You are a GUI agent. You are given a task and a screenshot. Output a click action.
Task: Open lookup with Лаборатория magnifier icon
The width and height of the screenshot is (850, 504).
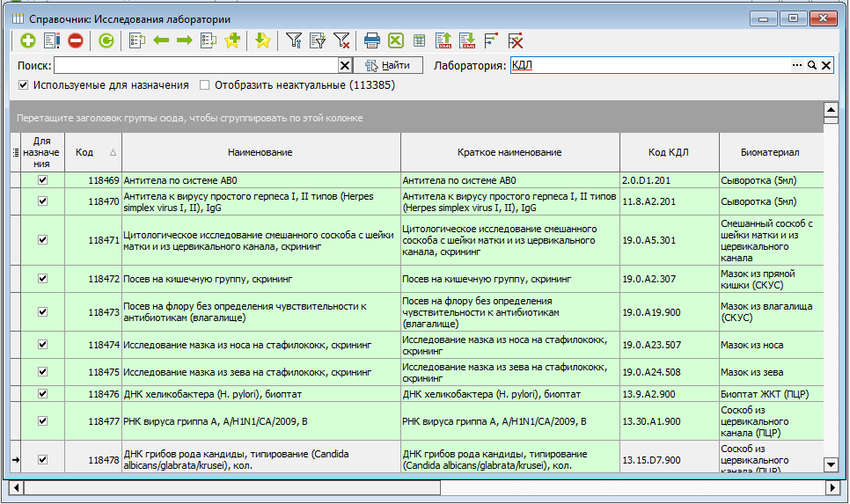(x=812, y=65)
